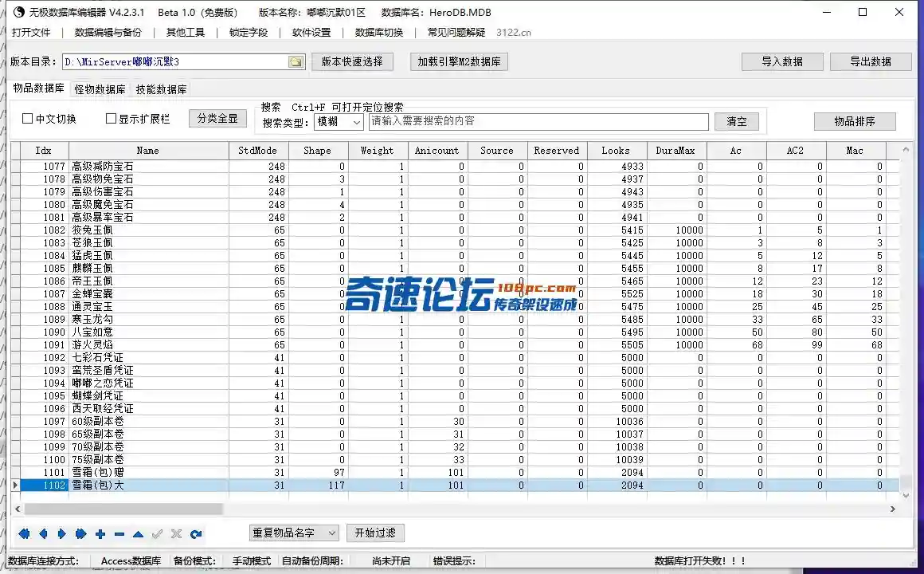924x574 pixels.
Task: Refresh data with curved arrow icon
Action: 196,534
